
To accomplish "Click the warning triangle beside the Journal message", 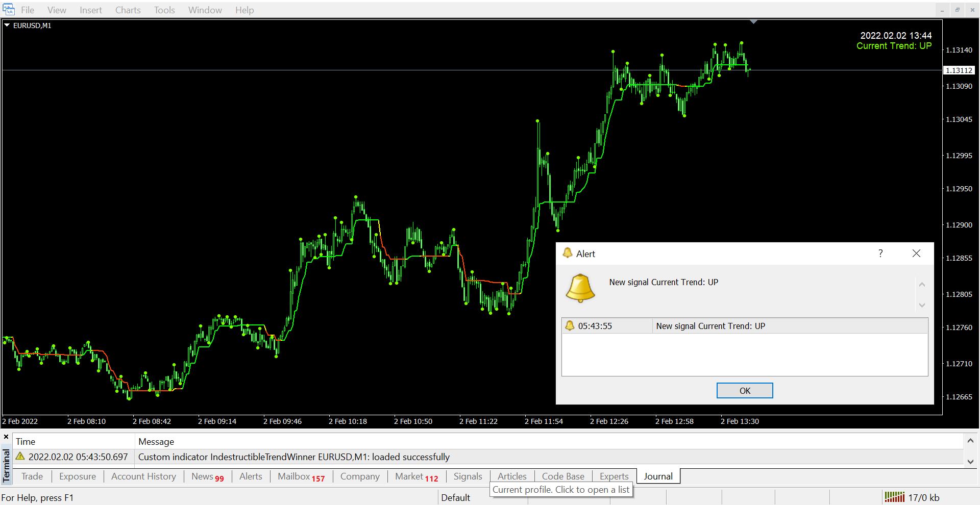I will pos(20,457).
